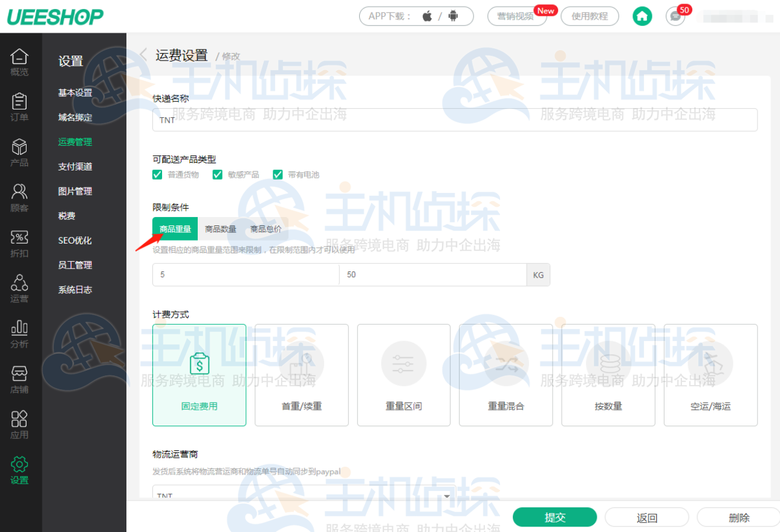Open the 分析 analytics panel

coord(20,332)
